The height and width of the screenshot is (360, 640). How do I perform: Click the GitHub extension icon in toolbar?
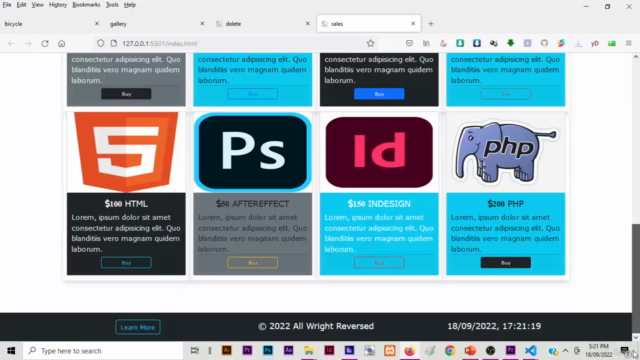click(544, 43)
